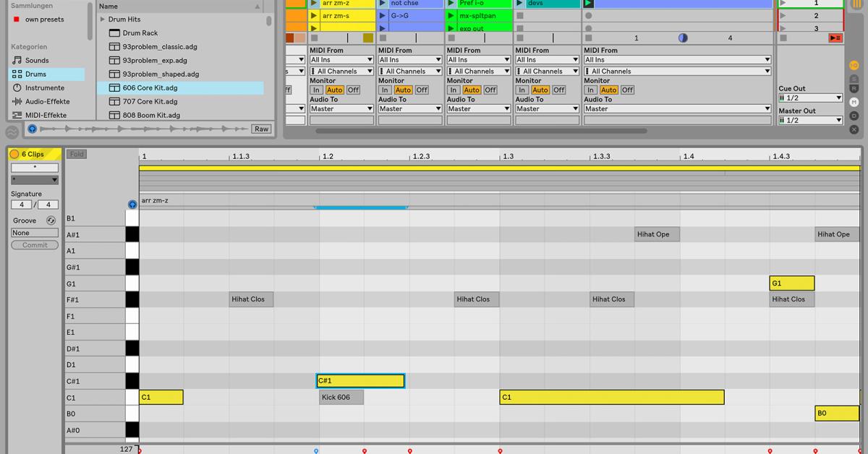Expand the Drum Hits folder
The image size is (868, 454).
(102, 20)
